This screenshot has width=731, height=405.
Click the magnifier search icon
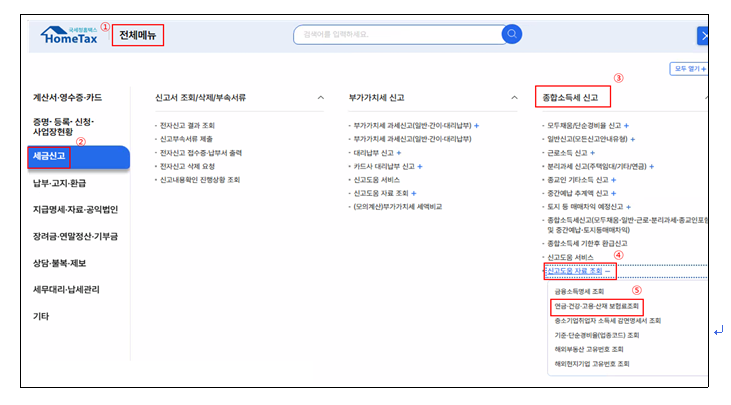point(511,35)
